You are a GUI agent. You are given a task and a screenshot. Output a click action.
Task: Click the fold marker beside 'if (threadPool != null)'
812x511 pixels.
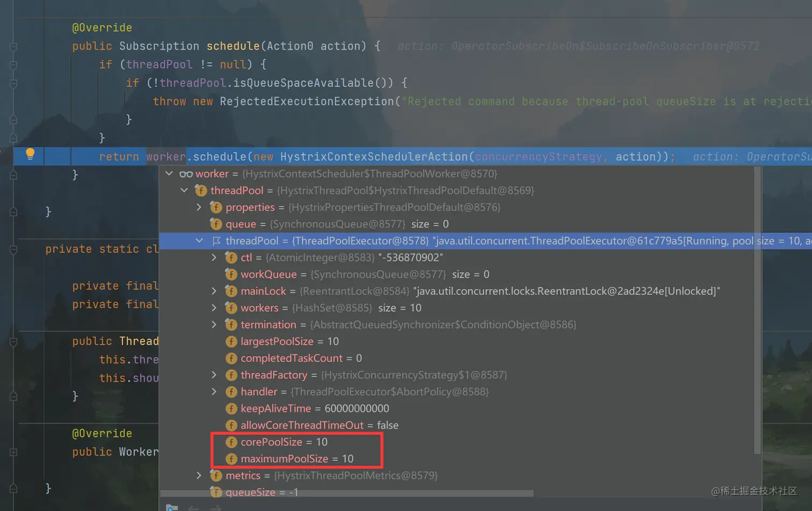(13, 65)
